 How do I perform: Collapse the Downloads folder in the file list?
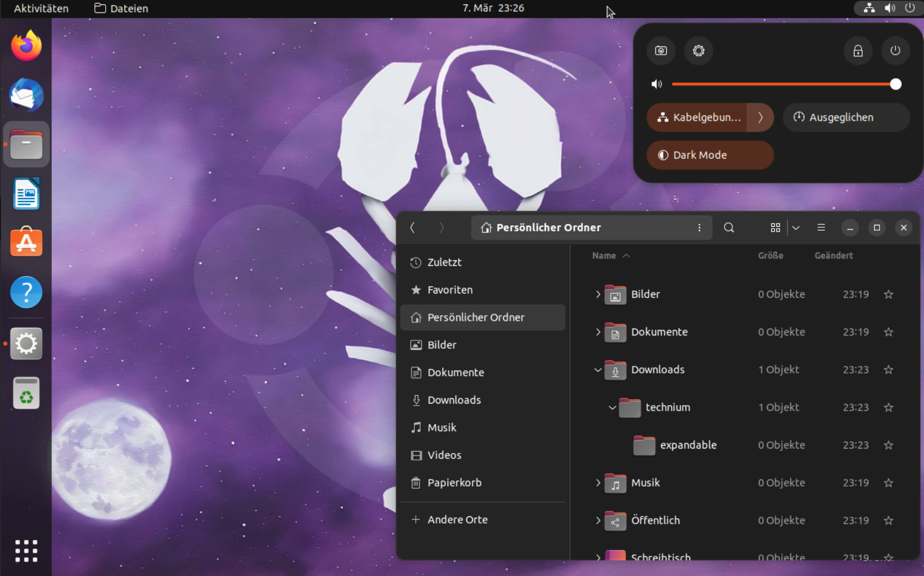pos(598,370)
